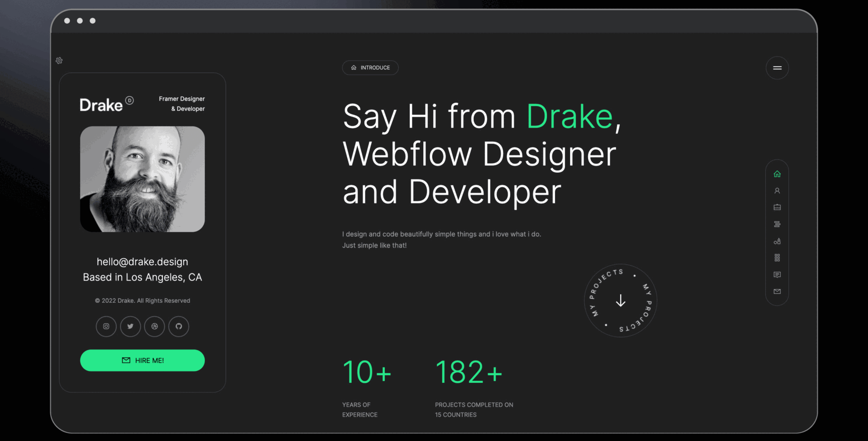Click the Drake logo text
The image size is (868, 441).
101,105
